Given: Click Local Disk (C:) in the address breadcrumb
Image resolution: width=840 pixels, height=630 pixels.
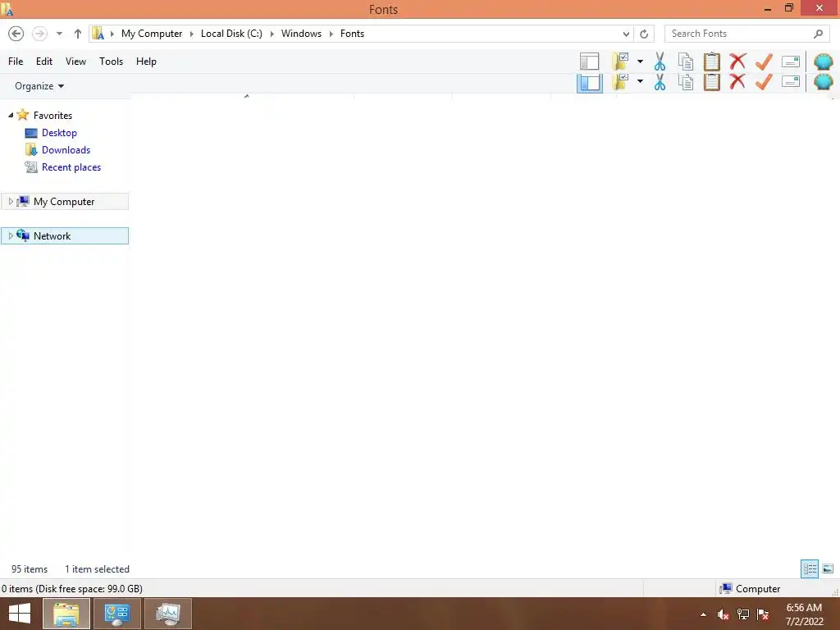Looking at the screenshot, I should pyautogui.click(x=231, y=34).
